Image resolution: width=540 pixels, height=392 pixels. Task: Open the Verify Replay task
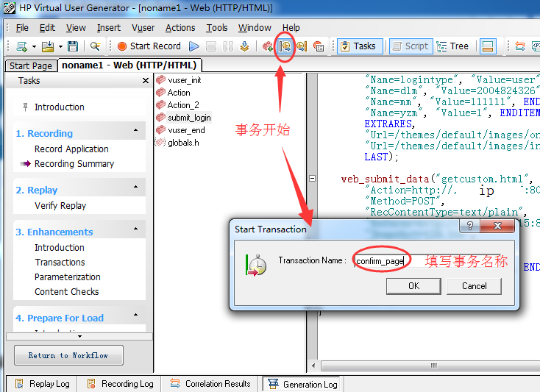tap(60, 206)
